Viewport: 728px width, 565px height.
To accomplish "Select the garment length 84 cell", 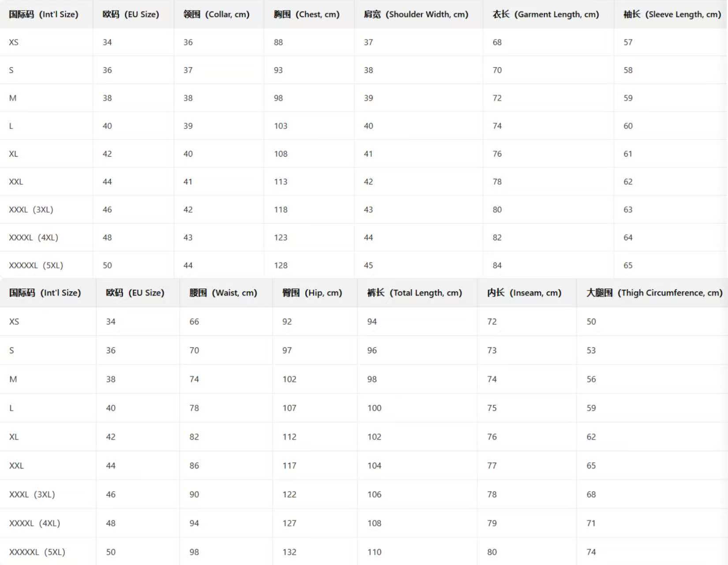I will pyautogui.click(x=497, y=265).
